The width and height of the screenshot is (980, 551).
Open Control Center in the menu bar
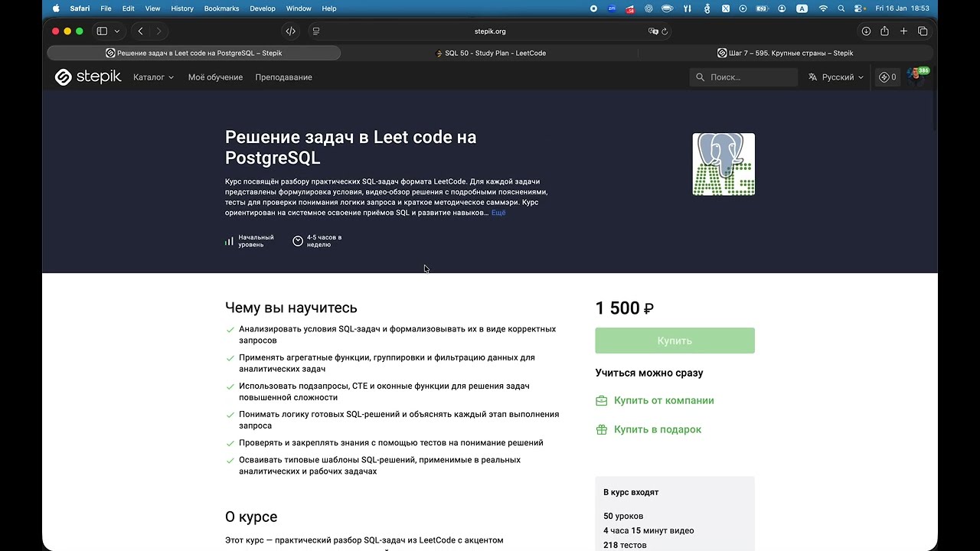click(x=859, y=8)
